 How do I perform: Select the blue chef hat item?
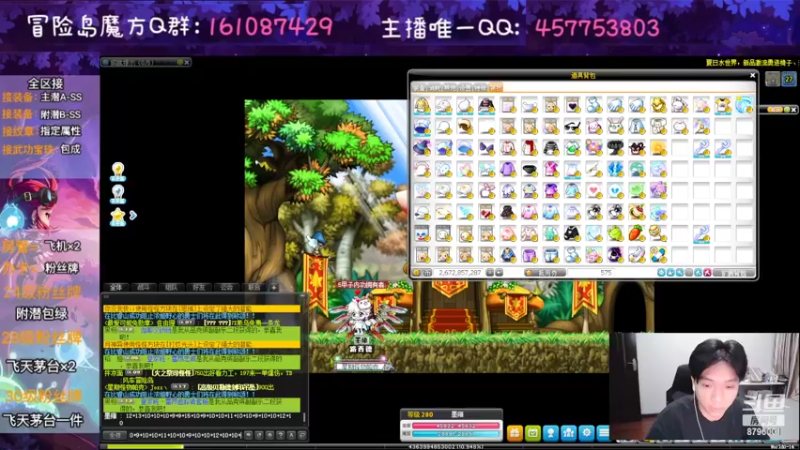pyautogui.click(x=422, y=127)
